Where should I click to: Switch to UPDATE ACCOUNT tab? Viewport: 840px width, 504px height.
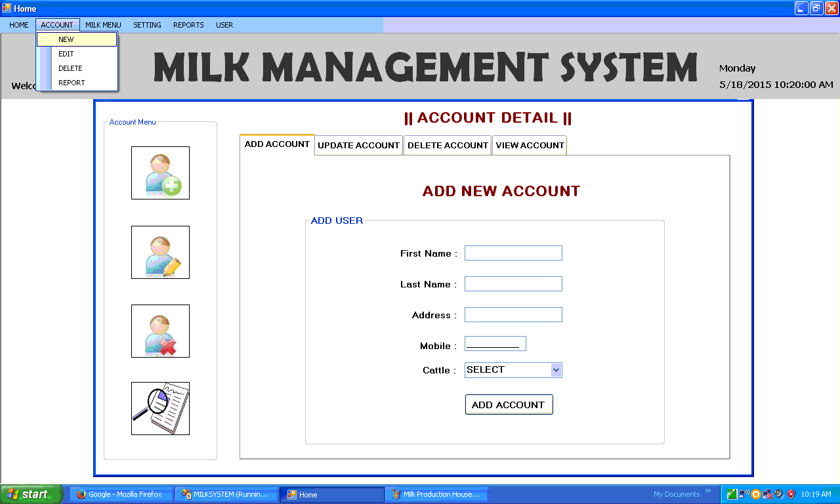tap(358, 145)
